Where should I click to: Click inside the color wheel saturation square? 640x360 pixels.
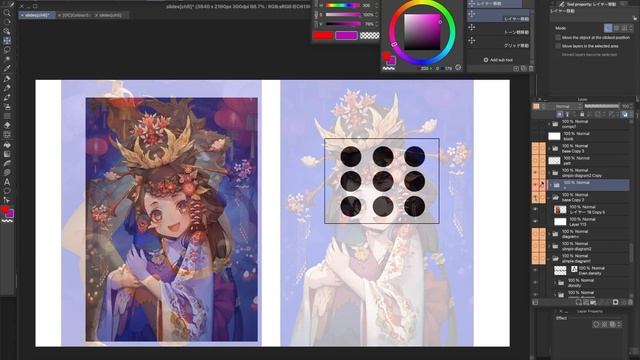[422, 32]
